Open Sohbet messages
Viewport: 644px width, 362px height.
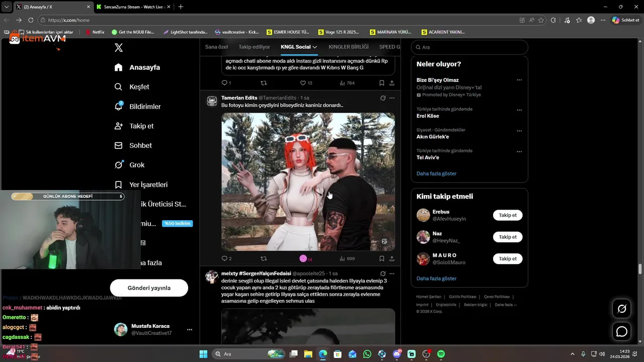coord(133,145)
